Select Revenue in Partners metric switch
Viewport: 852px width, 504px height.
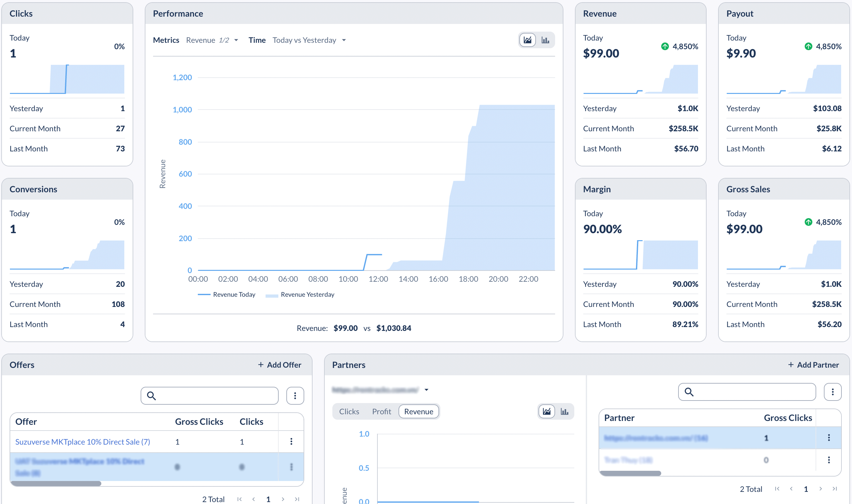[x=419, y=411]
